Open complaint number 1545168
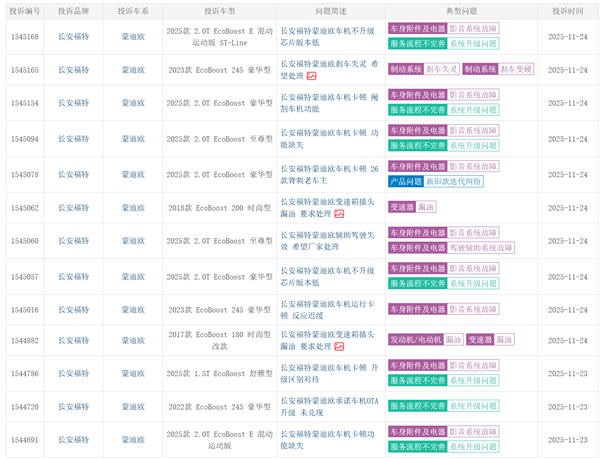 (24, 37)
